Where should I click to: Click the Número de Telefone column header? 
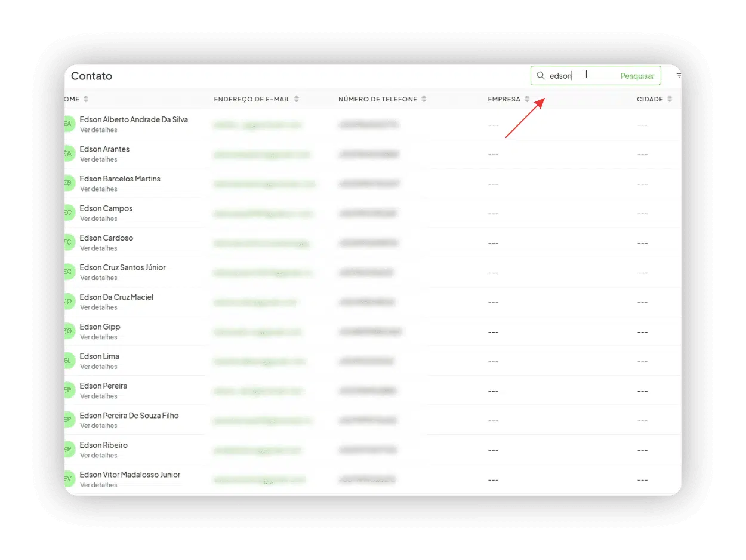(378, 99)
